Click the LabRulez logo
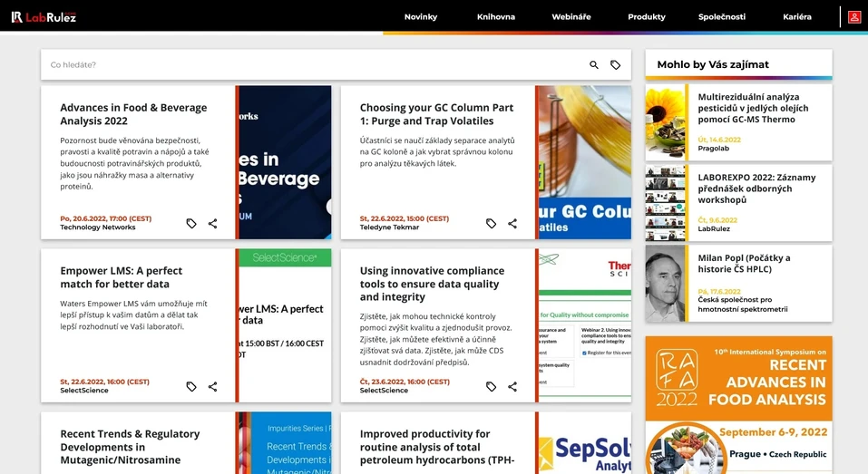This screenshot has height=474, width=868. [x=44, y=16]
